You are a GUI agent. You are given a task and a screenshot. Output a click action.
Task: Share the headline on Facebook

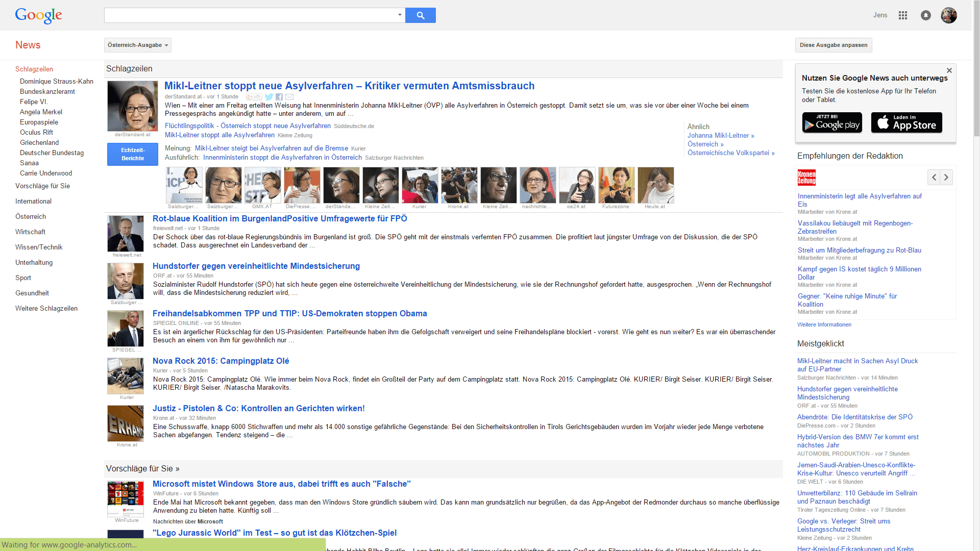(279, 97)
